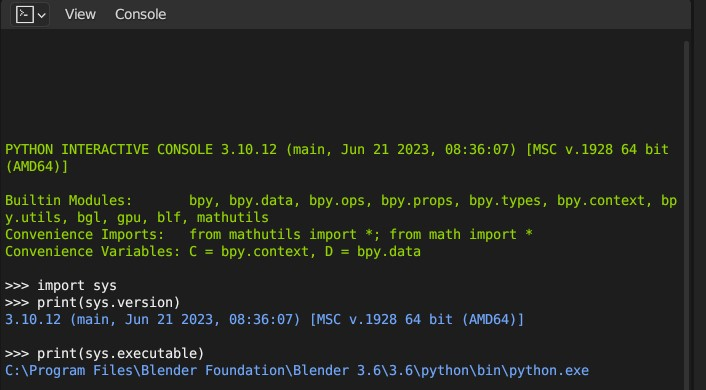This screenshot has width=706, height=390.
Task: Open the editor type selector console icon
Action: [24, 14]
